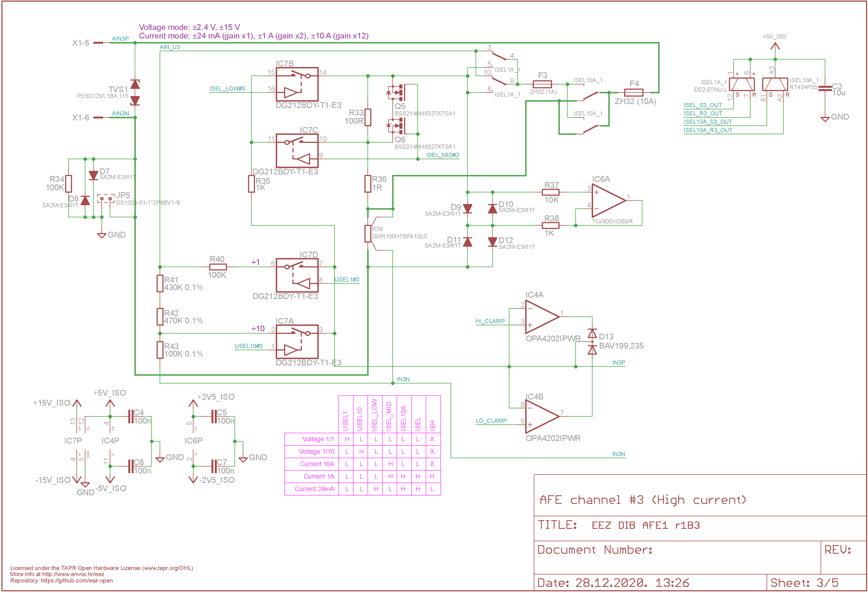Select the IC7D analog switch box
This screenshot has height=593, width=868.
click(x=297, y=275)
